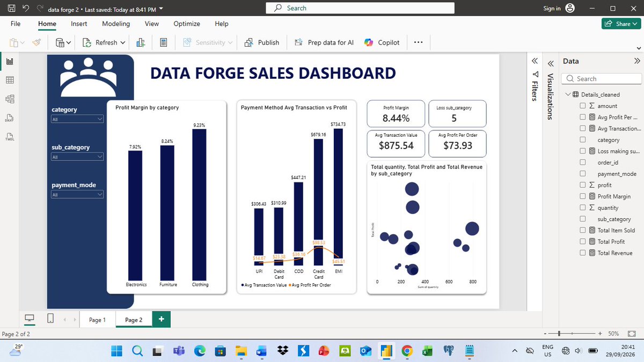Switch to mobile layout icon
Screen dimensions: 644x362
click(50, 319)
